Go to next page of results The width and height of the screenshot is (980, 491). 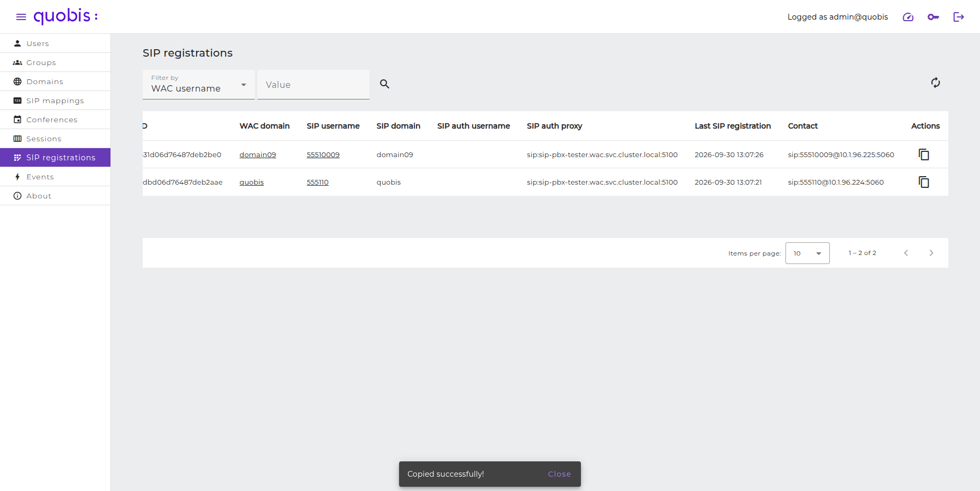[931, 253]
